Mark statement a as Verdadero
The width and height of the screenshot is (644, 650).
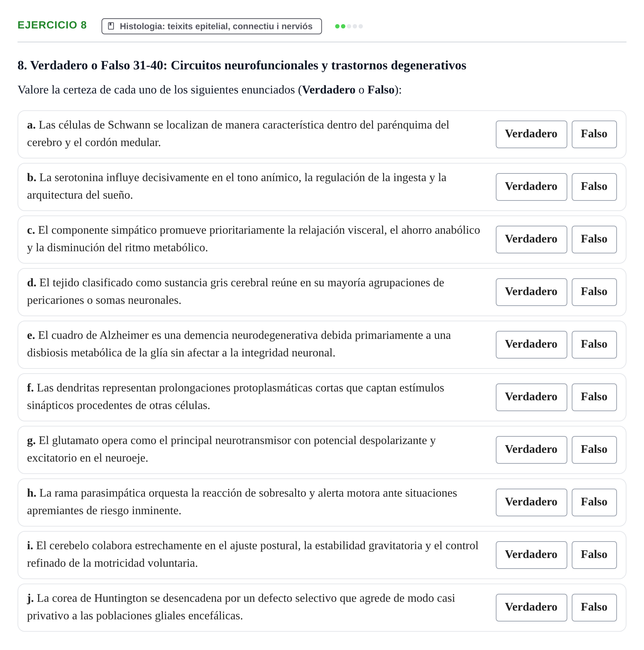(531, 134)
